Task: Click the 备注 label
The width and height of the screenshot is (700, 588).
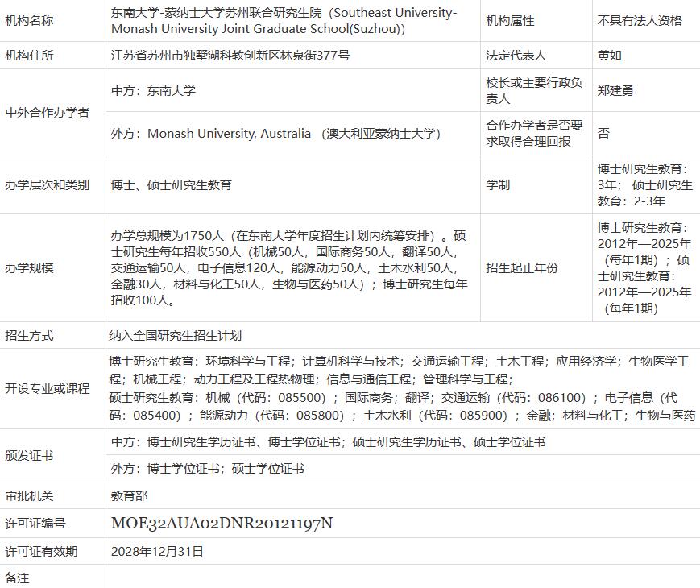Action: pyautogui.click(x=17, y=578)
